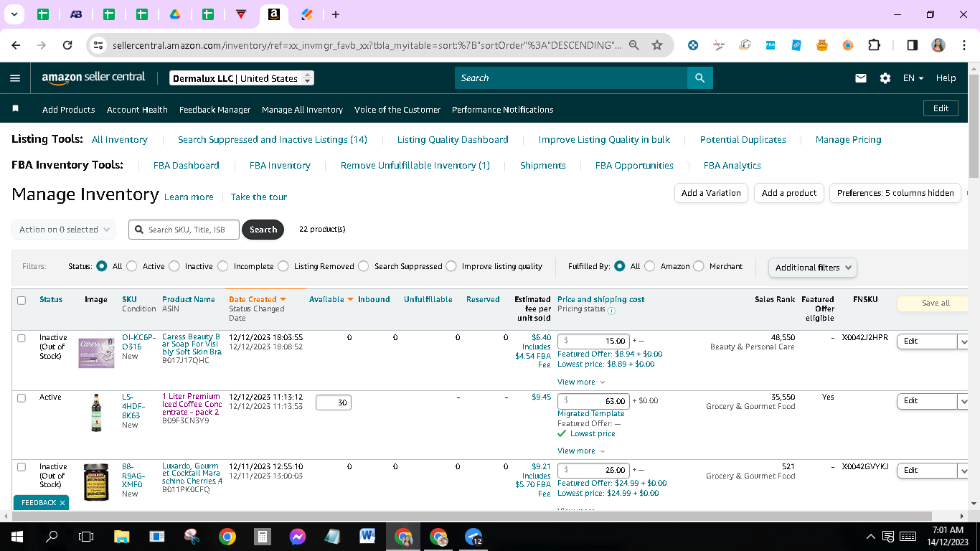Click the site information icon in address bar
The height and width of the screenshot is (551, 980).
[x=98, y=45]
